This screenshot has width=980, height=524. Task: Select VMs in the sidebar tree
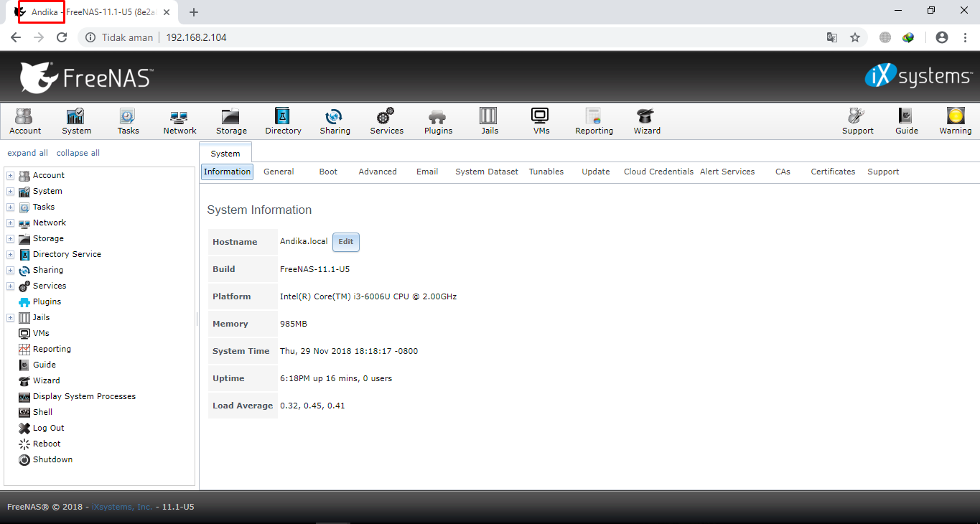click(x=41, y=333)
